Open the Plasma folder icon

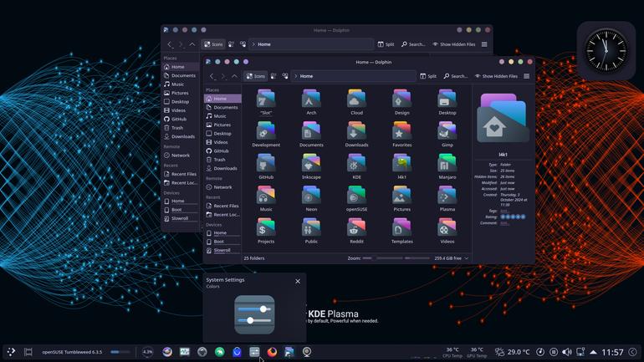pyautogui.click(x=447, y=196)
